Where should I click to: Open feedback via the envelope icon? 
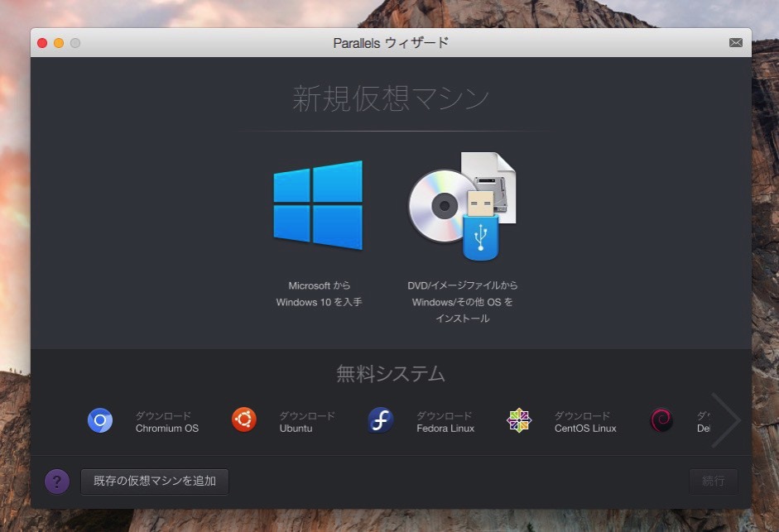coord(736,43)
